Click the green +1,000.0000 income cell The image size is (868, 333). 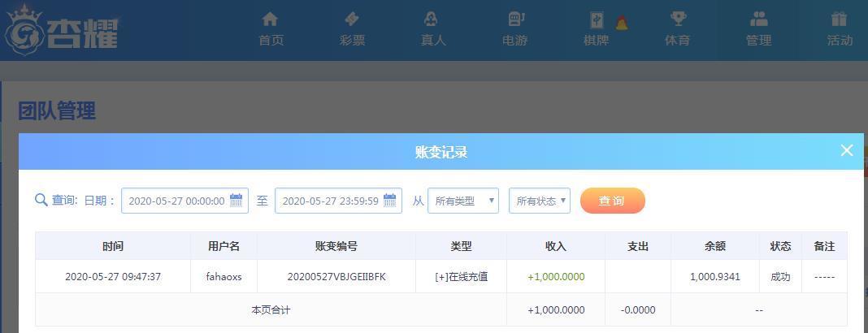click(556, 277)
